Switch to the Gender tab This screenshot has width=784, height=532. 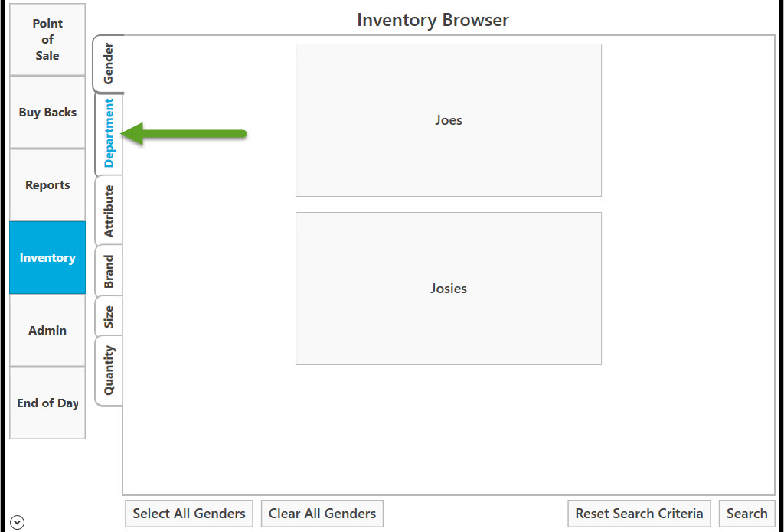click(x=108, y=64)
